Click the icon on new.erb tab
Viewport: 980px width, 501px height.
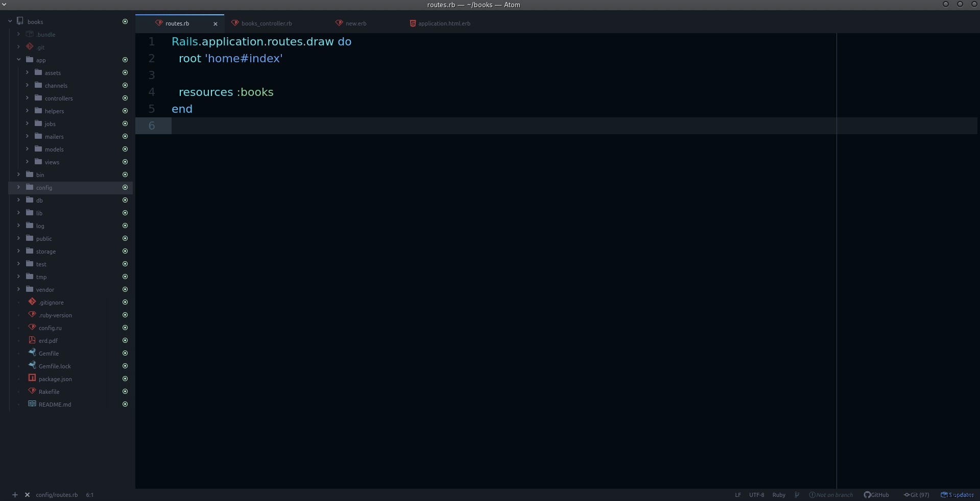(339, 23)
